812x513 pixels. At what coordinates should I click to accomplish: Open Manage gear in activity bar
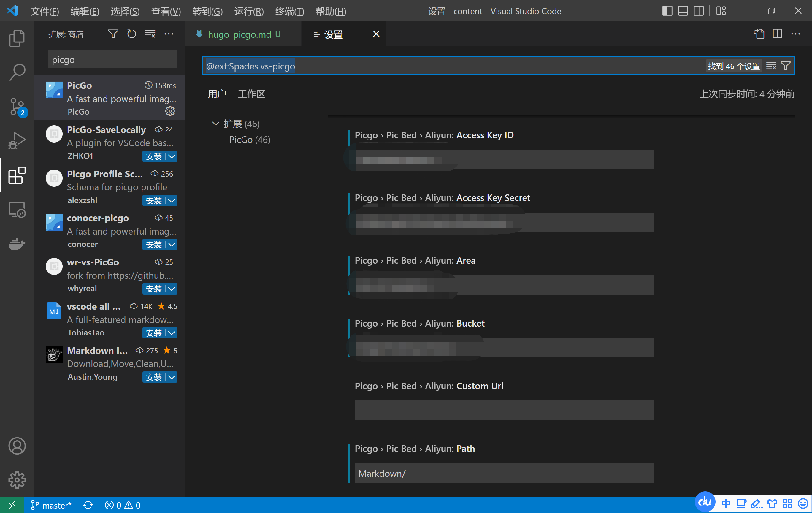point(17,480)
